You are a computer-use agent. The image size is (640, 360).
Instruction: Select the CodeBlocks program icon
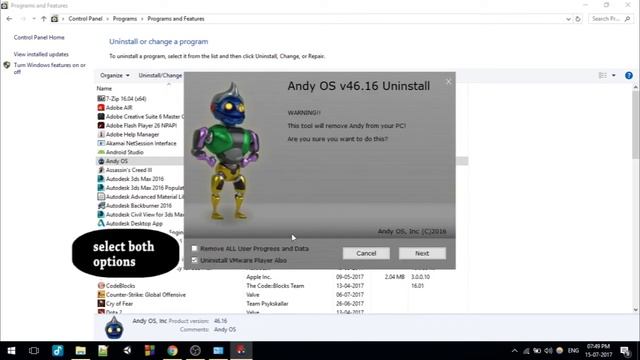point(101,286)
